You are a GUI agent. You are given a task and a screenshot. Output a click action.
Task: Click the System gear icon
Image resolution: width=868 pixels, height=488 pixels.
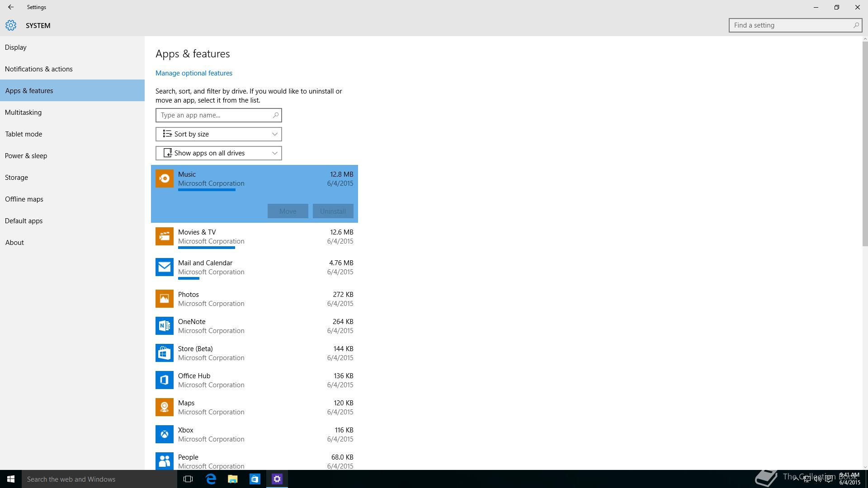(11, 25)
